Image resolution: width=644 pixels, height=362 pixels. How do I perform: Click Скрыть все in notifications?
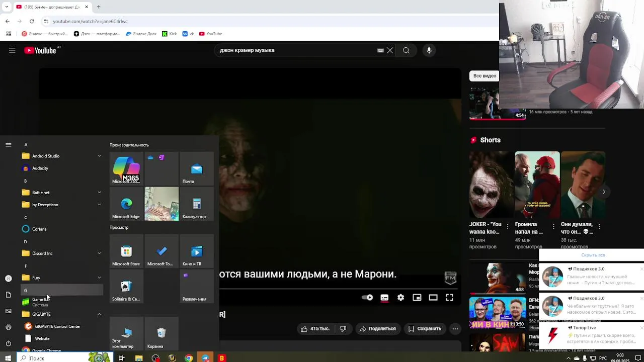(x=593, y=255)
